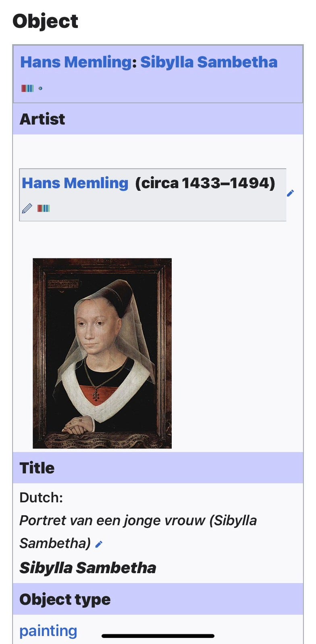316x644 pixels.
Task: Follow the painting object type link
Action: [48, 630]
